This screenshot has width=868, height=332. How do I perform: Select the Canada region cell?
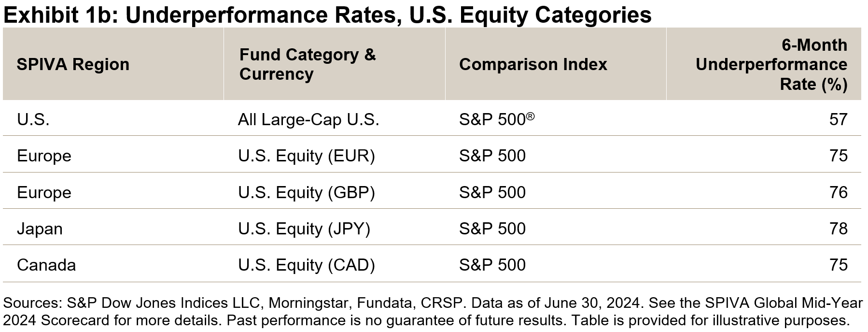click(46, 265)
